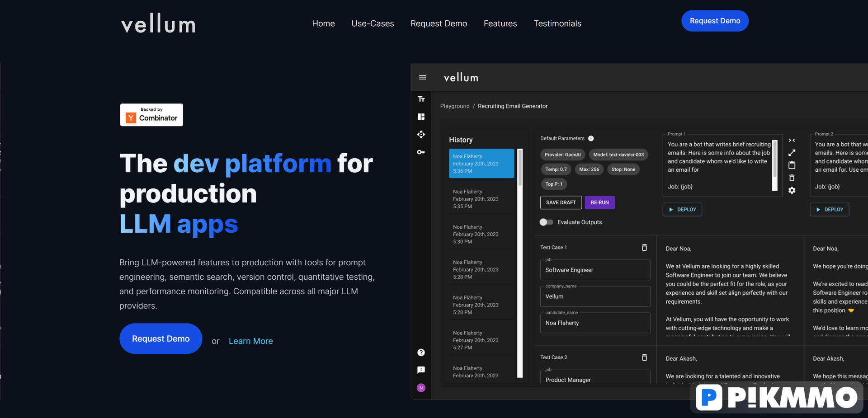The height and width of the screenshot is (418, 868).
Task: Click the Top P: 1 parameter chip
Action: click(554, 184)
